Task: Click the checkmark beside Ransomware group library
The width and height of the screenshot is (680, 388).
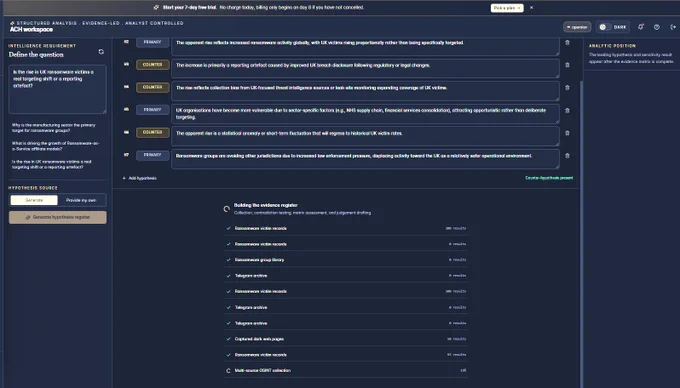Action: 229,260
